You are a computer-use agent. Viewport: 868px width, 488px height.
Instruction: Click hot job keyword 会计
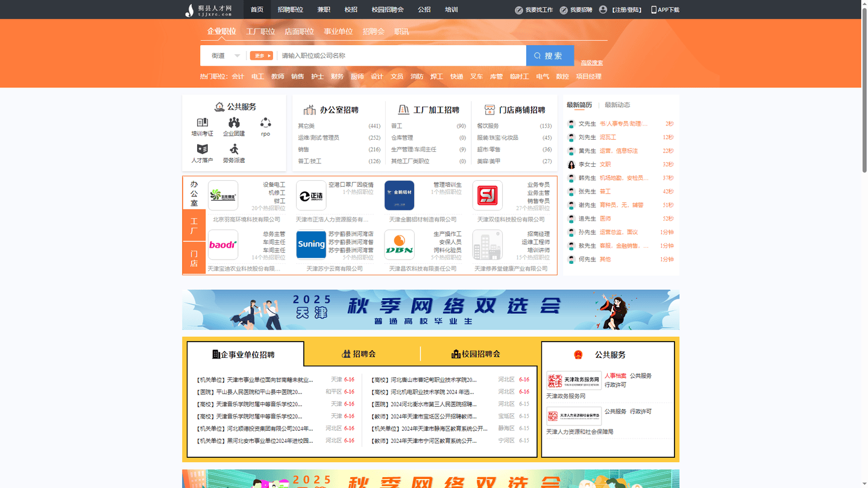pos(237,77)
